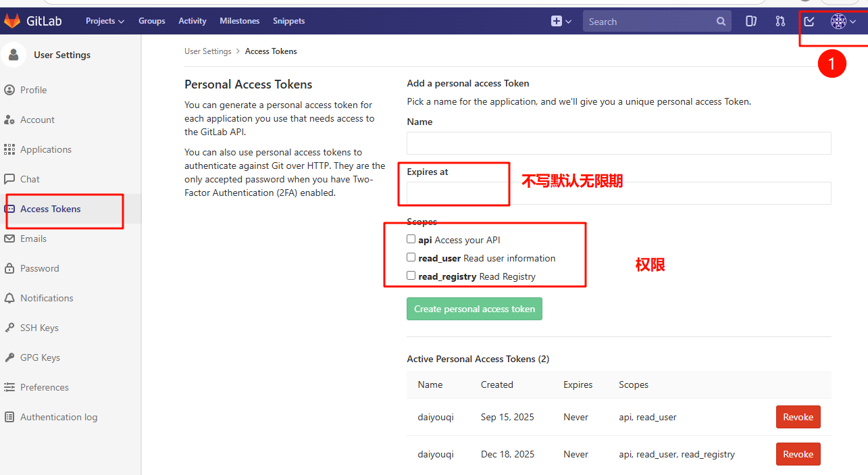This screenshot has width=868, height=475.
Task: Enable the read_user scope checkbox
Action: 411,257
